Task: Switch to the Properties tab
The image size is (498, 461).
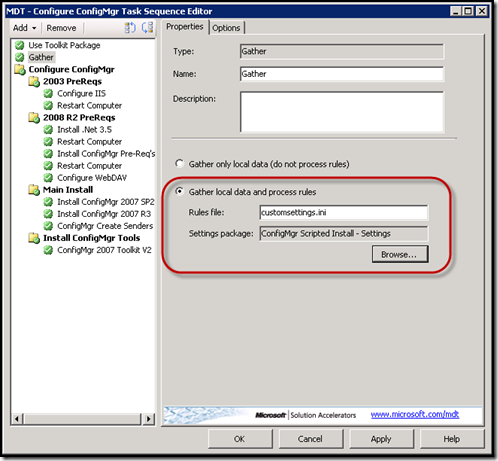Action: pos(185,27)
